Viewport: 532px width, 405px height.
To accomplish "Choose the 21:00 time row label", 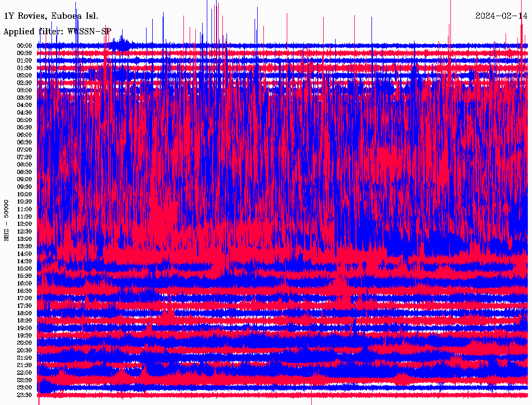I will pyautogui.click(x=24, y=358).
